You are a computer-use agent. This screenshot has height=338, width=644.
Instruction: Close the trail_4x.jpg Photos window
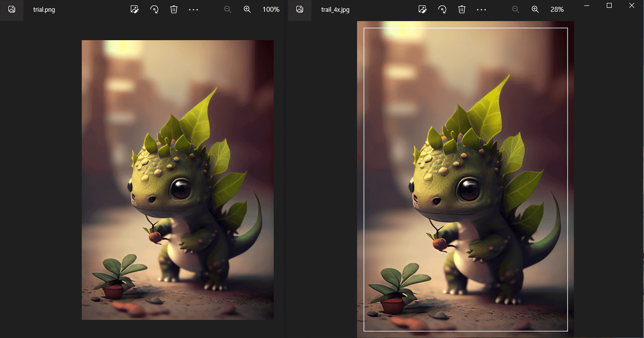pyautogui.click(x=632, y=5)
